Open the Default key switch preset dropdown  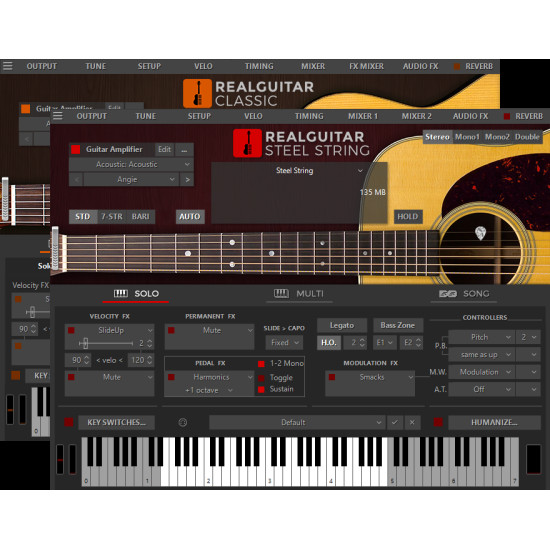[297, 422]
